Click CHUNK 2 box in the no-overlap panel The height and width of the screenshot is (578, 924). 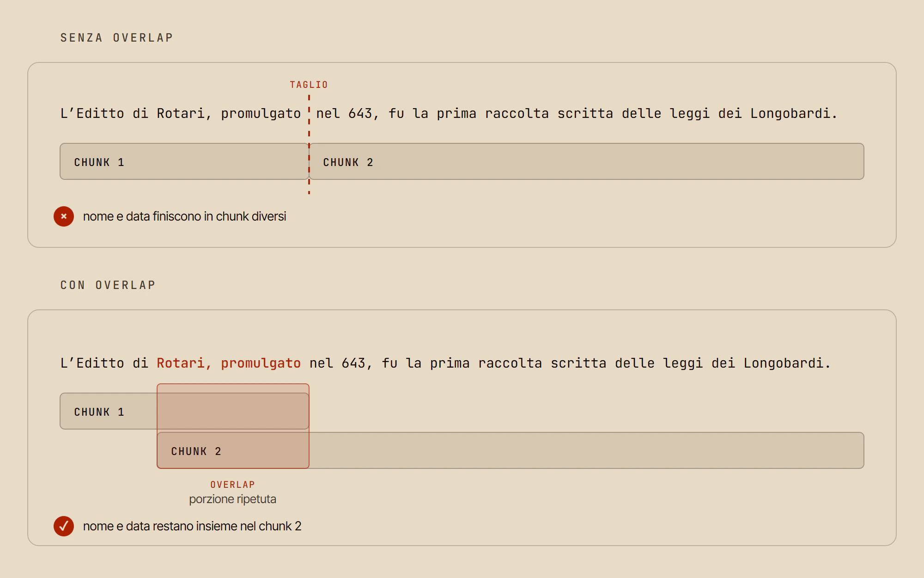pos(587,161)
